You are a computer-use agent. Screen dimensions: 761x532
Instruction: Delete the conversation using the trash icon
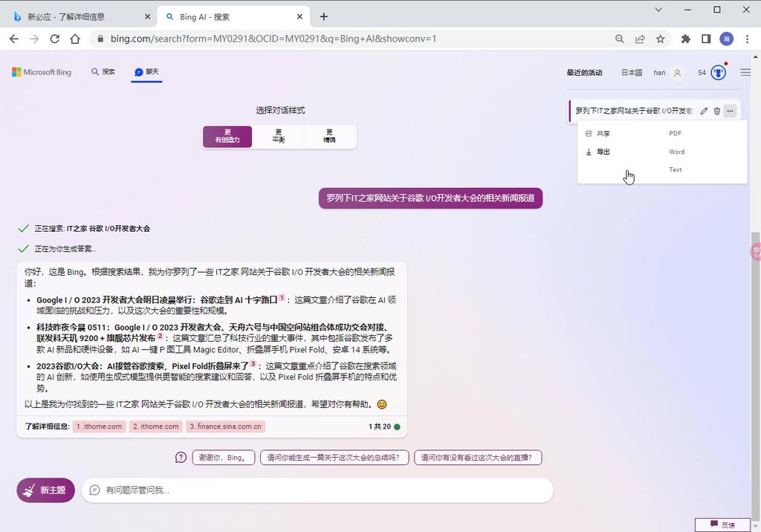point(716,110)
